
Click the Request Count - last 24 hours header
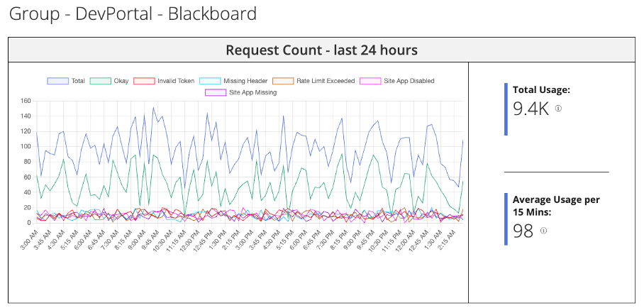click(x=321, y=50)
